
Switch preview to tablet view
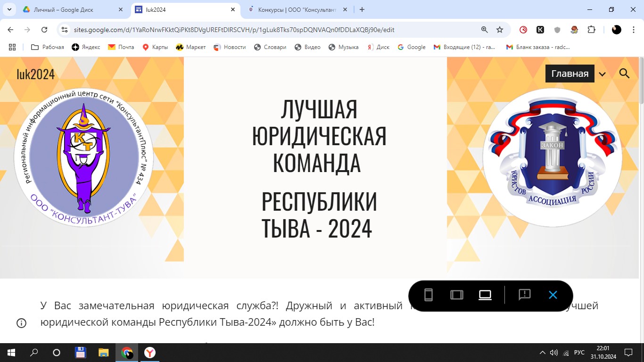[x=456, y=295]
